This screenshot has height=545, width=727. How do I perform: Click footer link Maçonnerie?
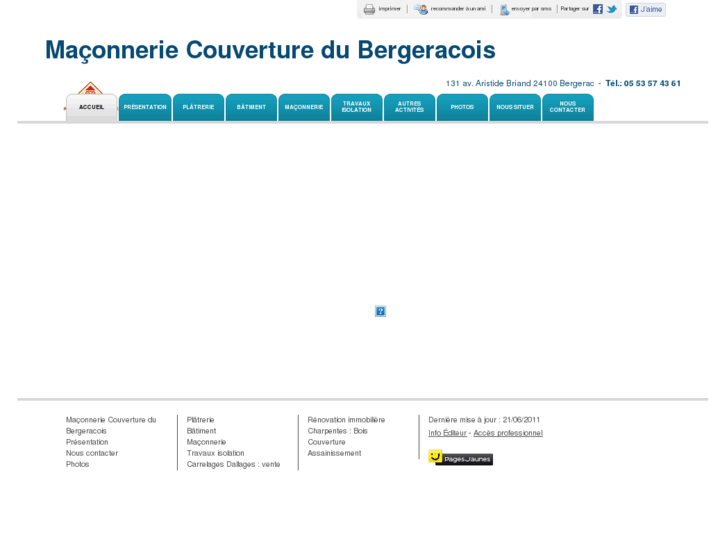pyautogui.click(x=206, y=442)
